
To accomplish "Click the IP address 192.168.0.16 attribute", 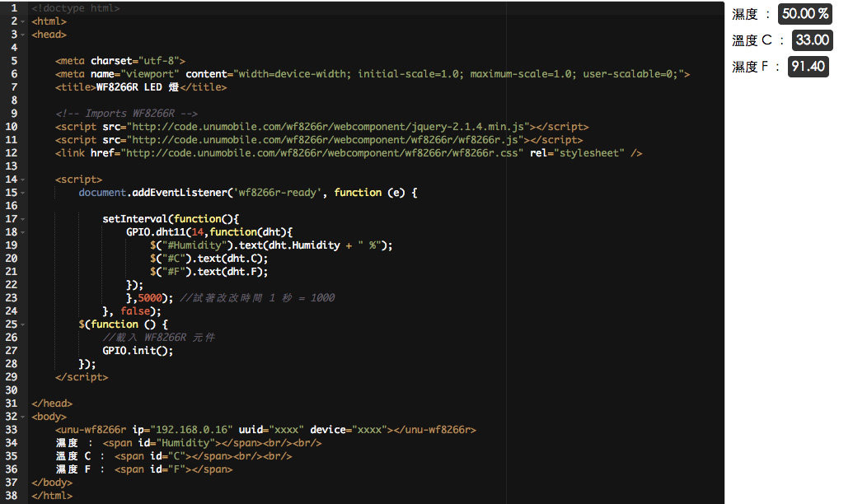I will 191,430.
